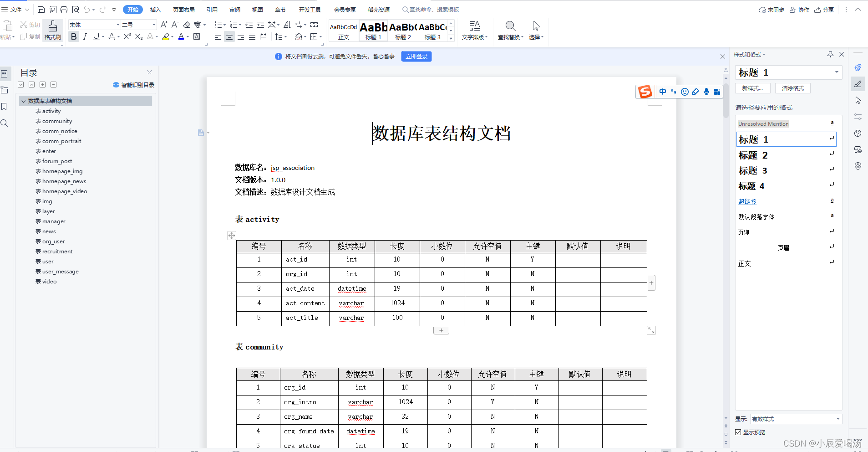
Task: Activate the Format Painter (格式刷)
Action: (x=53, y=31)
